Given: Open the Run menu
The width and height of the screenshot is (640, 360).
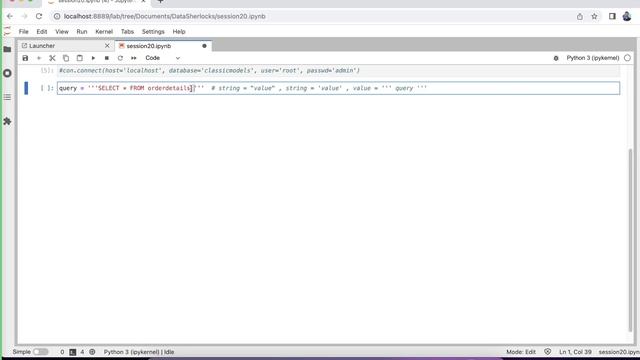Looking at the screenshot, I should coord(82,31).
